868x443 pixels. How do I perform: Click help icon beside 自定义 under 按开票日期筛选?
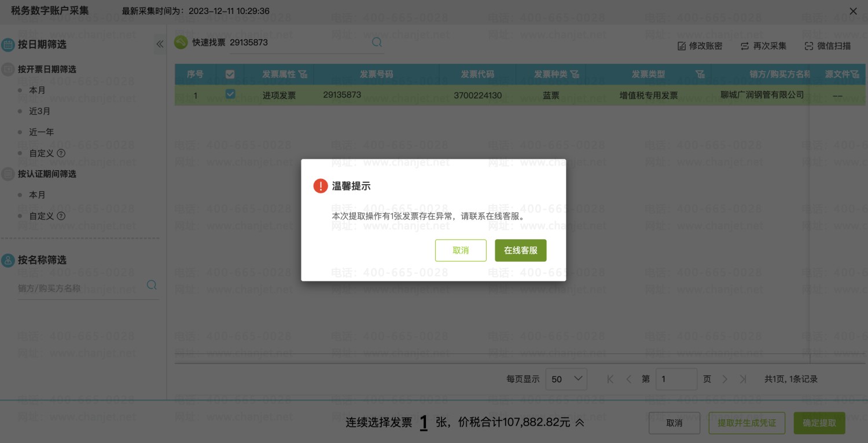coord(61,153)
